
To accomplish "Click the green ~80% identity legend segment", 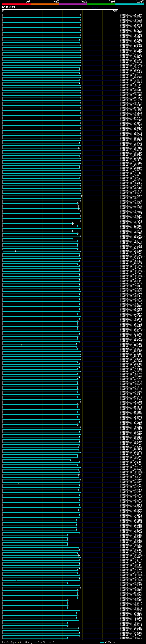I will (x=101, y=4).
